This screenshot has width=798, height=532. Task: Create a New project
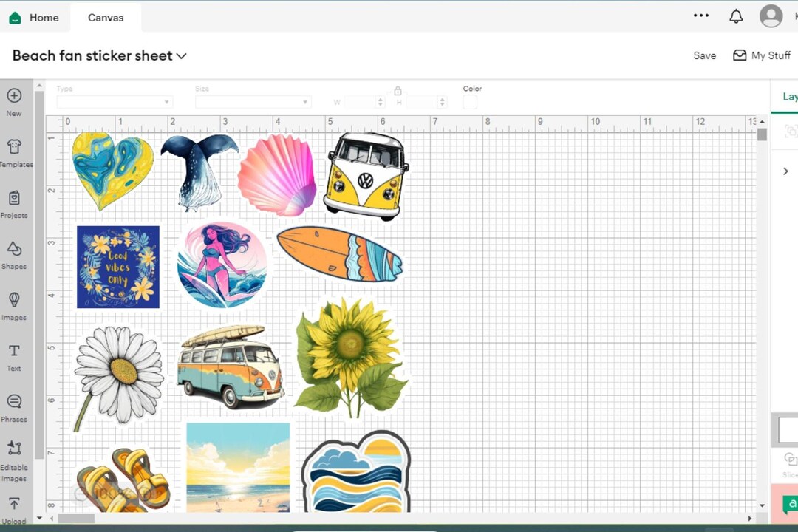tap(14, 102)
